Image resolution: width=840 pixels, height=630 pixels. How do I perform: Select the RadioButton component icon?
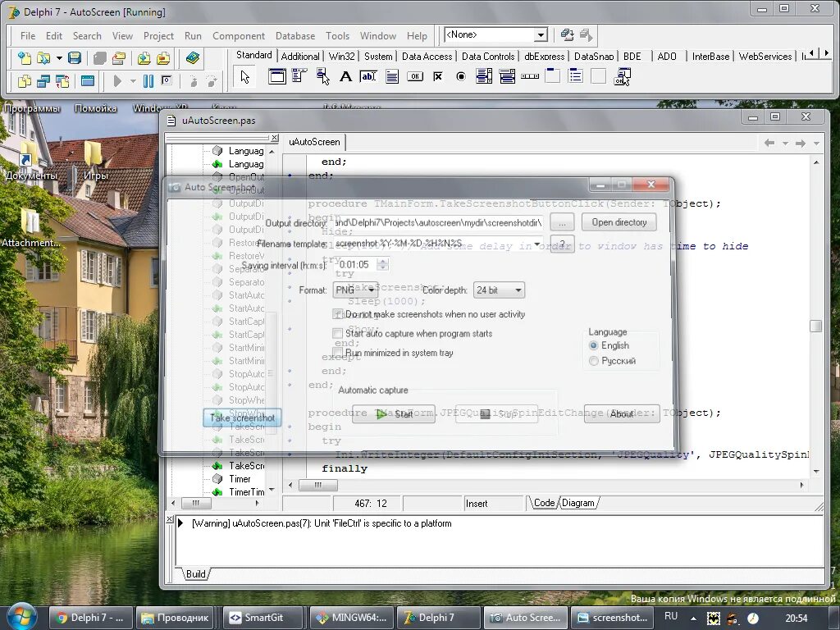click(461, 76)
